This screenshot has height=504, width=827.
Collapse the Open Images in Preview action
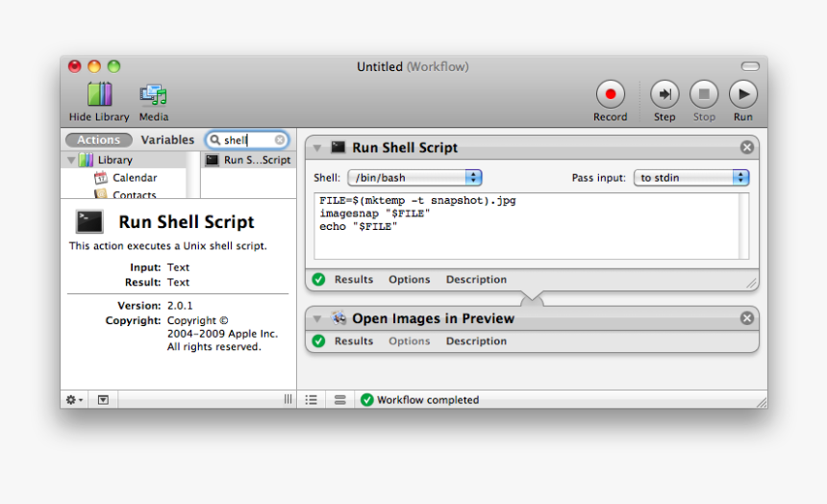click(x=317, y=318)
